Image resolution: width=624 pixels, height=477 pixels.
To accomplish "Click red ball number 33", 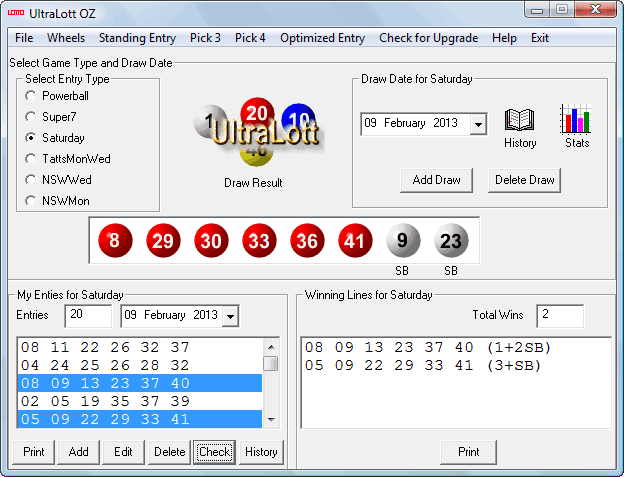I will (259, 240).
